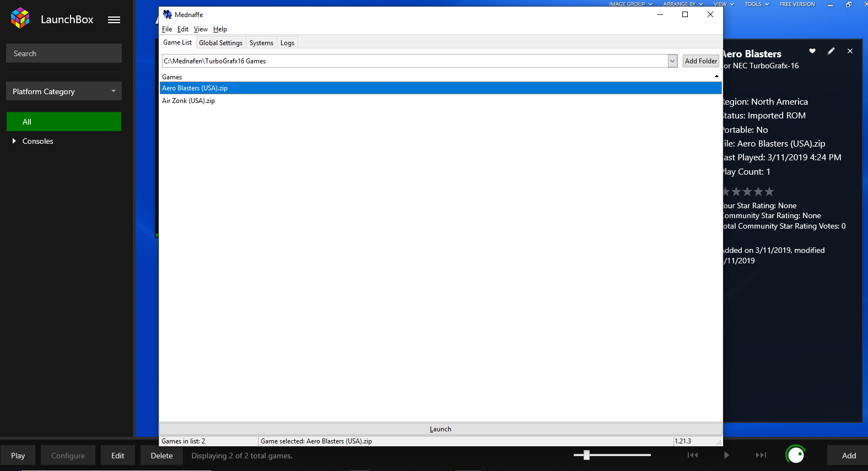The image size is (868, 471).
Task: Switch to the Logs tab
Action: (x=287, y=42)
